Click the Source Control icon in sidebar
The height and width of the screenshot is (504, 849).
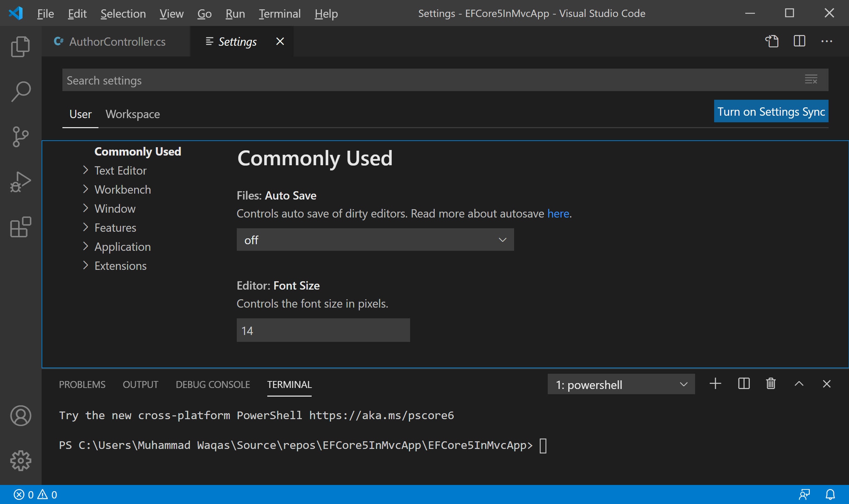pos(21,136)
